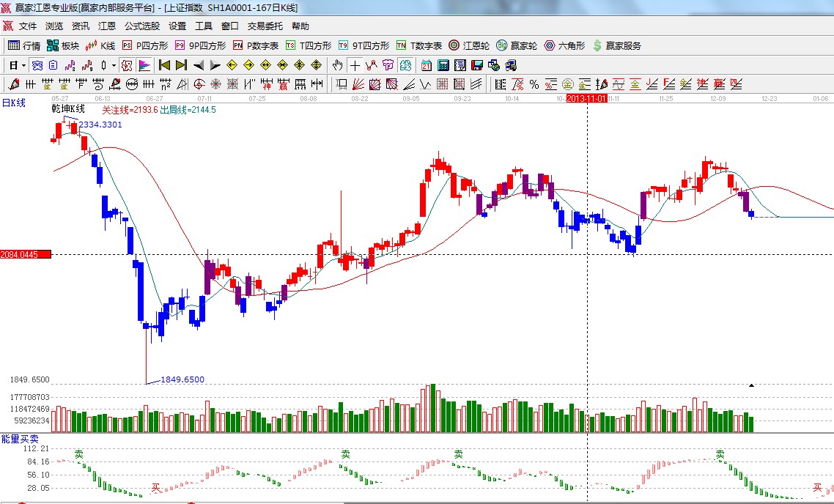Click the K线 toolbar button
Image resolution: width=834 pixels, height=504 pixels.
[100, 45]
